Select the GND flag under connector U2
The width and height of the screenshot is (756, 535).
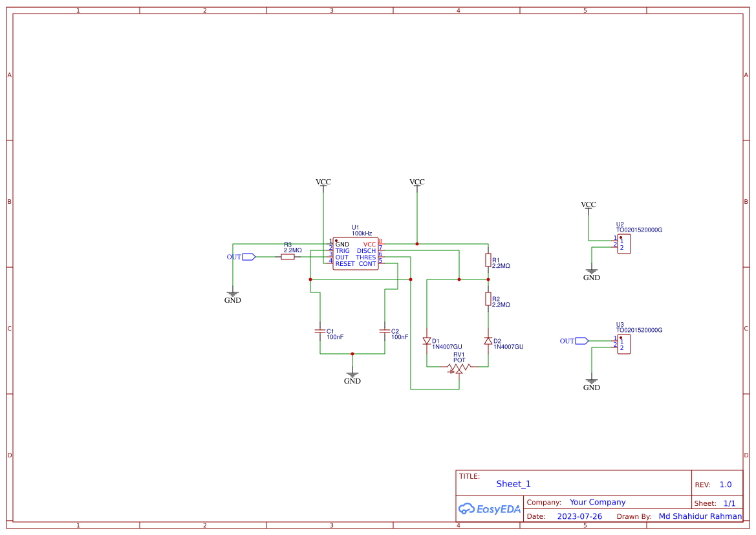point(591,272)
